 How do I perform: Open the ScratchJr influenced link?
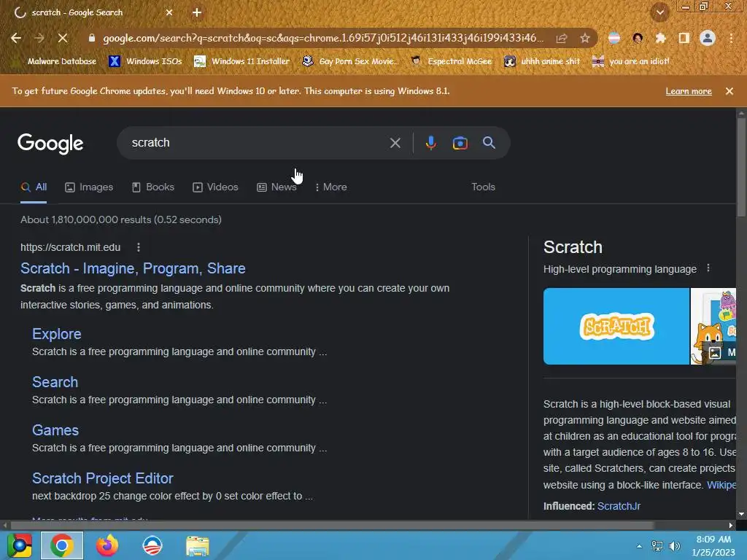click(x=619, y=506)
